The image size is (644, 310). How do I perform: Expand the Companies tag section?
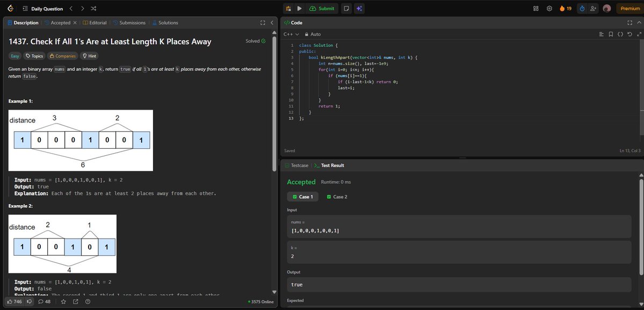click(63, 55)
